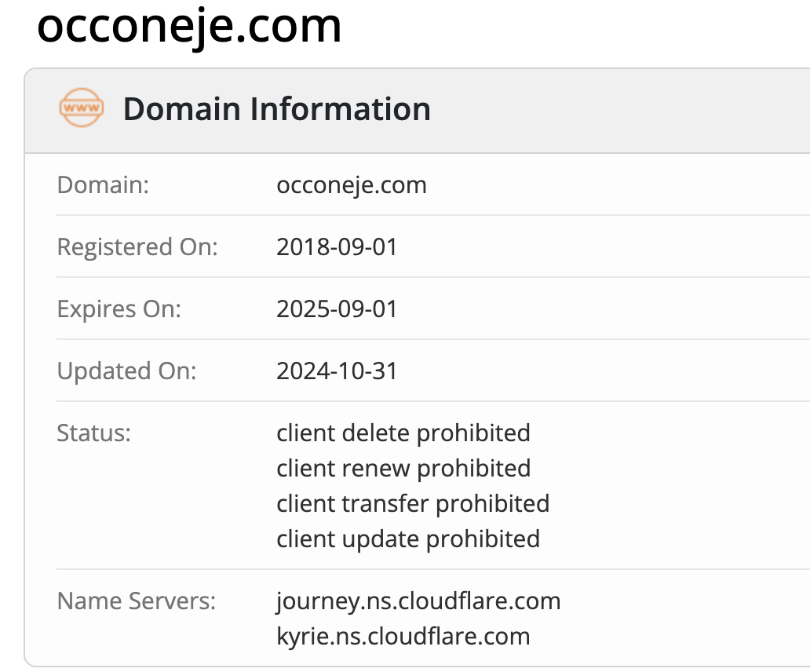The height and width of the screenshot is (672, 810).
Task: Click the occoneje.com page heading
Action: tap(190, 26)
